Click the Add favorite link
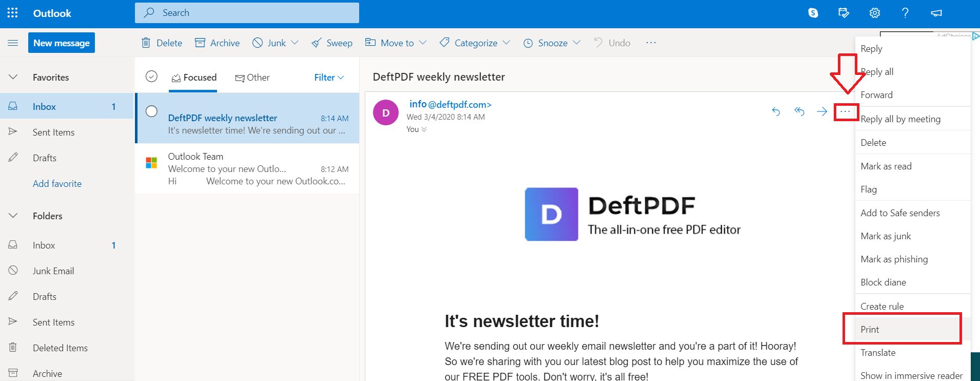 point(57,184)
